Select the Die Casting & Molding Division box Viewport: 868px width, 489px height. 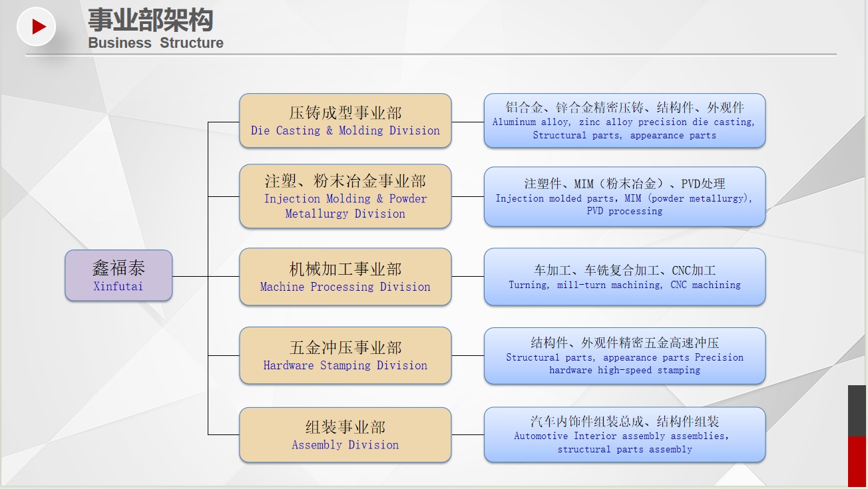[345, 120]
